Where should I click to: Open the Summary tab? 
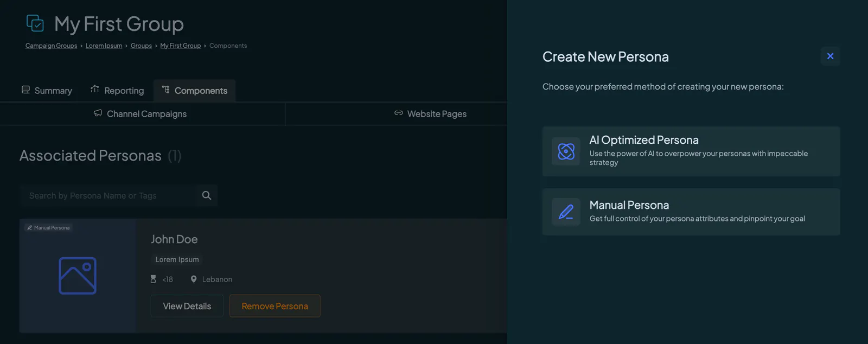coord(47,91)
